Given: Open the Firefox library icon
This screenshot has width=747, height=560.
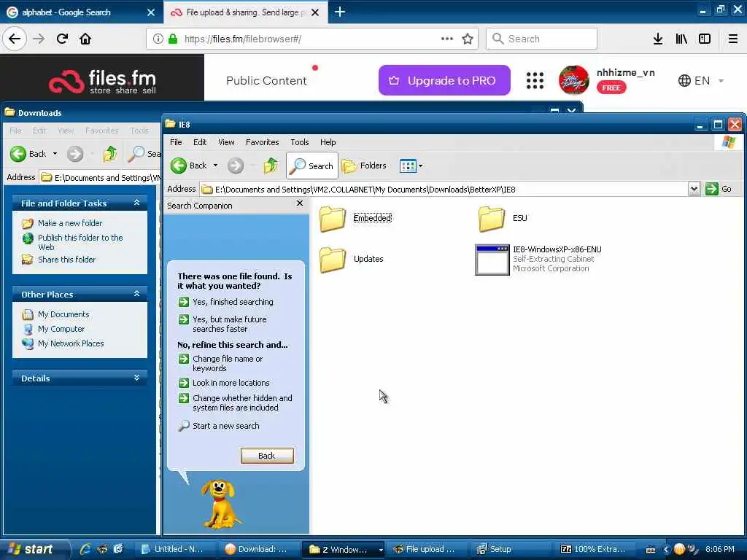Looking at the screenshot, I should pos(681,39).
